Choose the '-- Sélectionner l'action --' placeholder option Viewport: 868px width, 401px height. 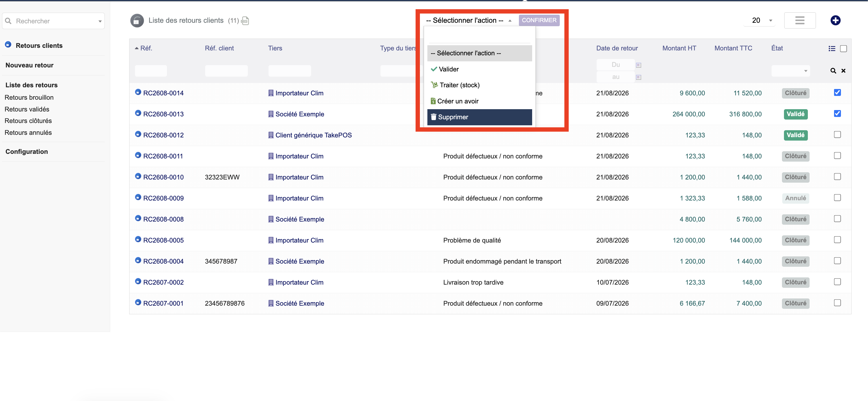pyautogui.click(x=479, y=53)
